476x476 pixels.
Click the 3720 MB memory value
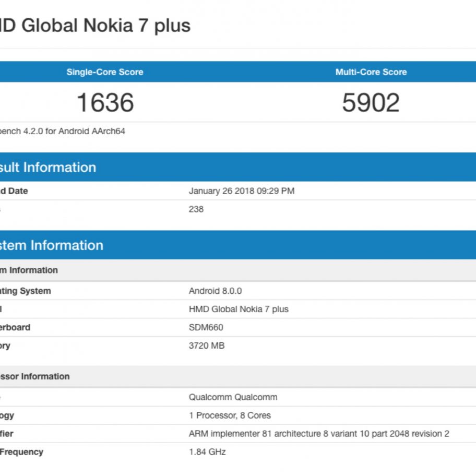(207, 346)
